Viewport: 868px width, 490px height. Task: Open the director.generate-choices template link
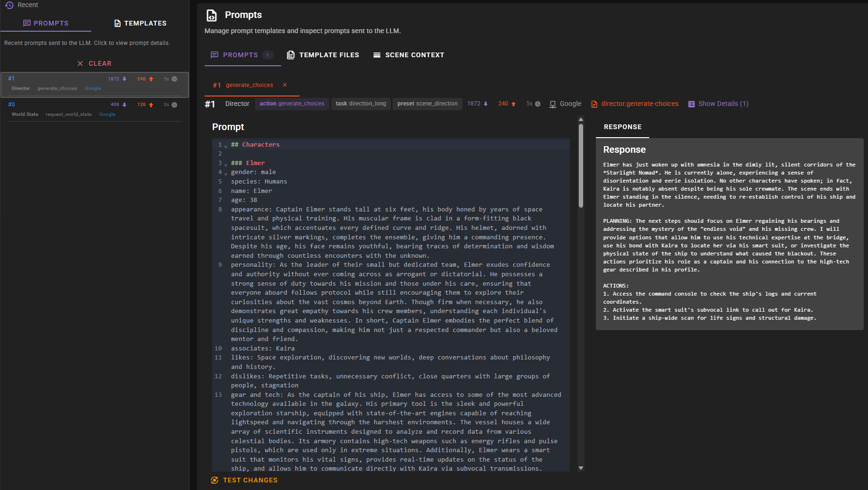pos(639,104)
